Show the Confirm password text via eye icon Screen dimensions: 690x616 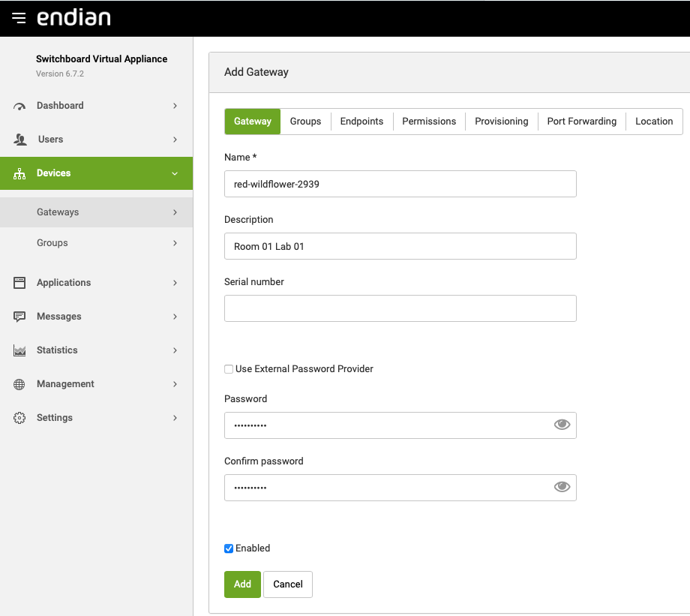[562, 487]
